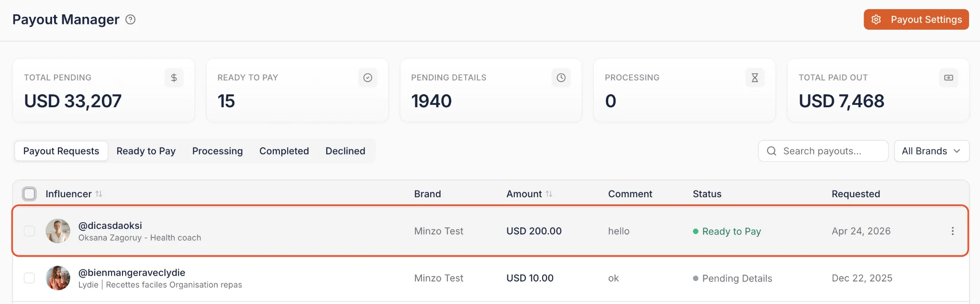Click the Apr 24, 2026 requested date

(861, 231)
